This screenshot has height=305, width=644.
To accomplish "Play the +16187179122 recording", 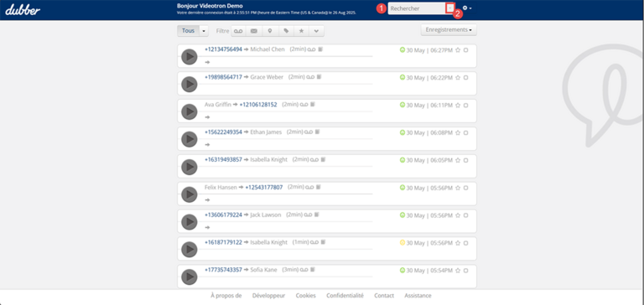I will click(x=189, y=249).
